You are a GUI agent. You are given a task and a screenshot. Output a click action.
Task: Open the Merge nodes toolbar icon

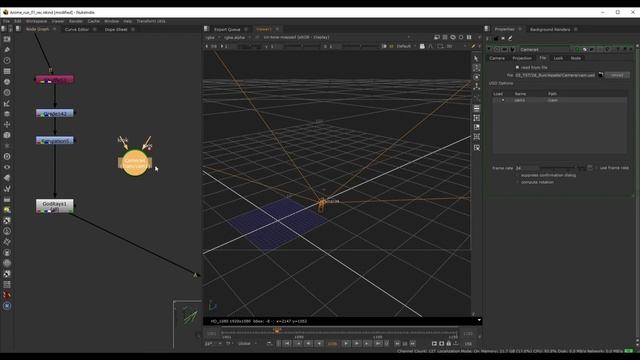pos(7,114)
